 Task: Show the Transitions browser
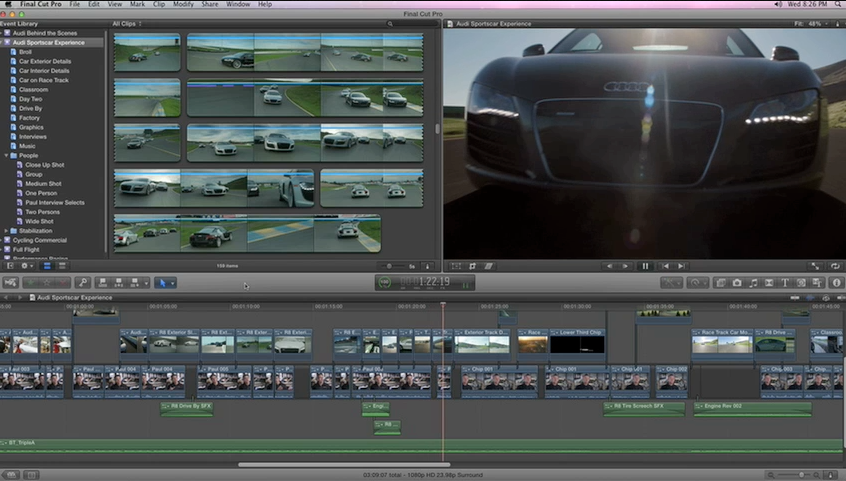coord(769,282)
